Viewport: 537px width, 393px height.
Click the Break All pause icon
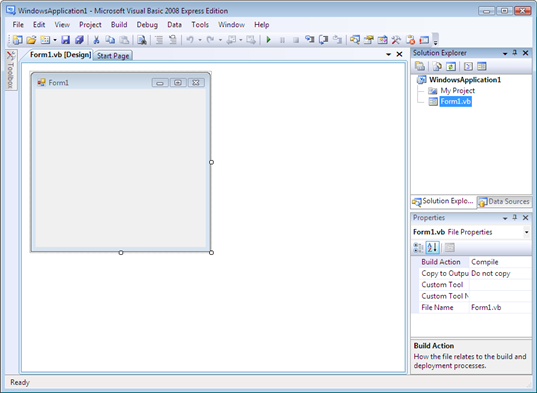282,40
